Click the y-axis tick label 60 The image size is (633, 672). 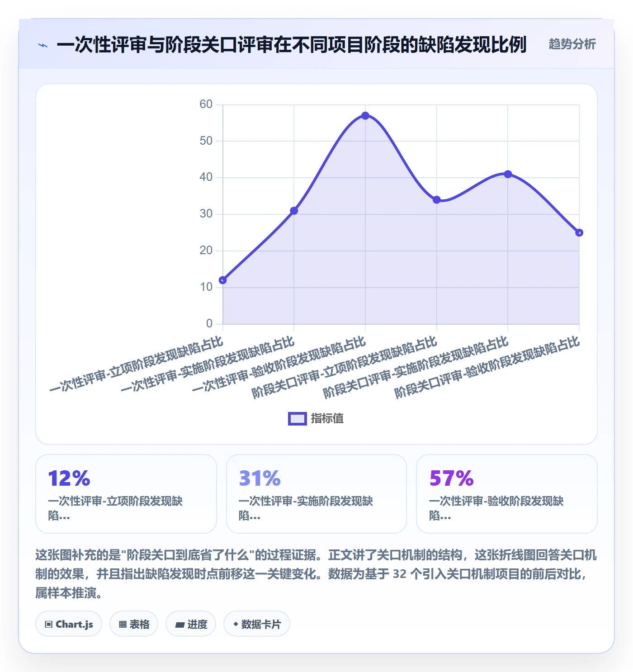tap(206, 104)
